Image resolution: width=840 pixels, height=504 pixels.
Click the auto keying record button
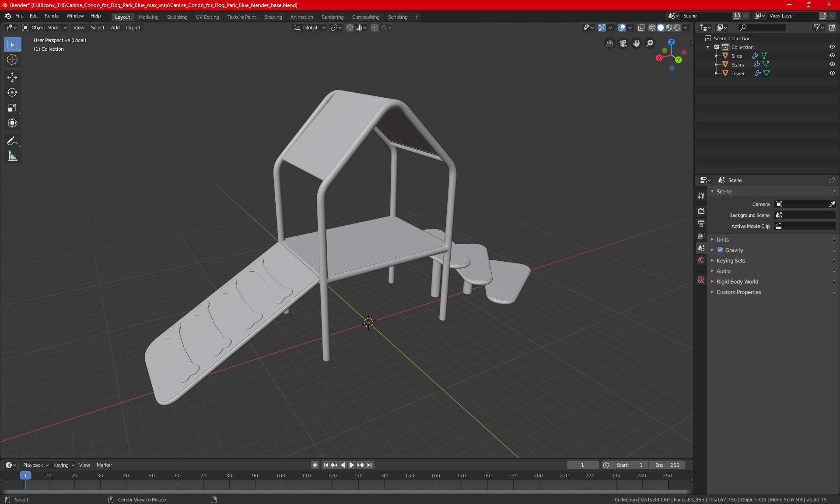tap(315, 465)
